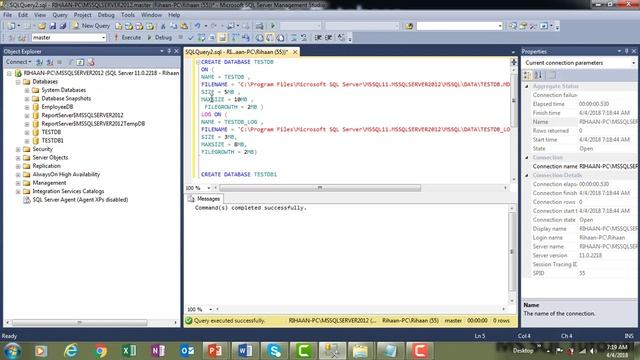Click the editor horizontal scrollbar

tap(320, 188)
